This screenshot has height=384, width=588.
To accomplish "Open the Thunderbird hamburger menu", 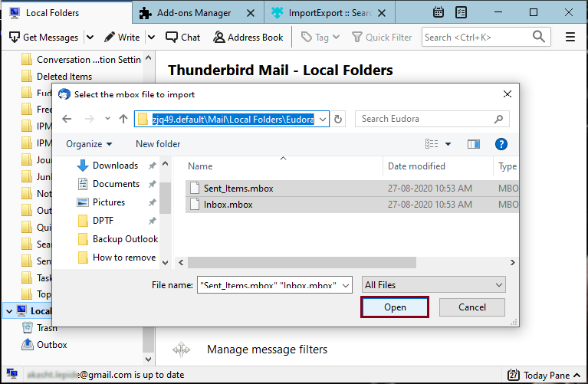I will (570, 37).
